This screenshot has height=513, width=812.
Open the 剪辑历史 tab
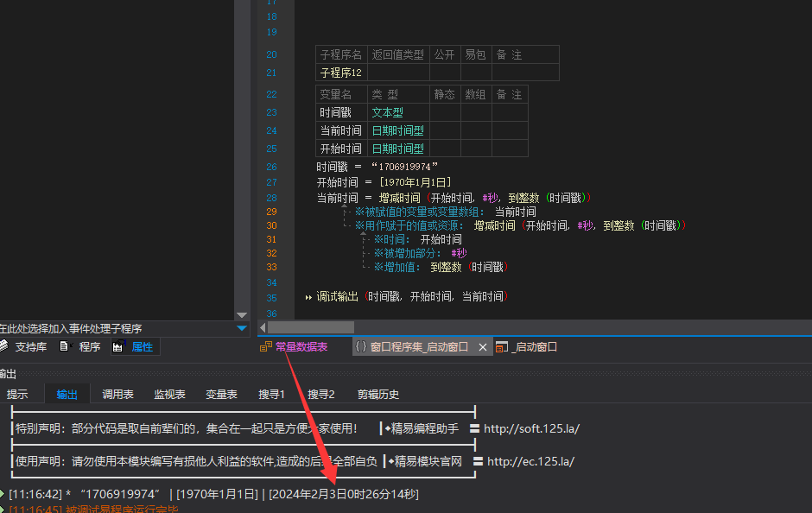pos(378,395)
